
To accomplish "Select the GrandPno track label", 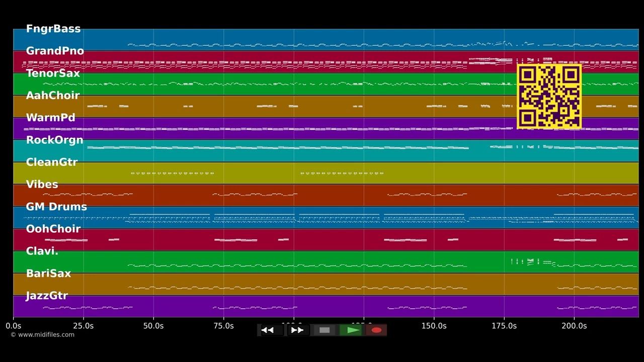I will [55, 51].
